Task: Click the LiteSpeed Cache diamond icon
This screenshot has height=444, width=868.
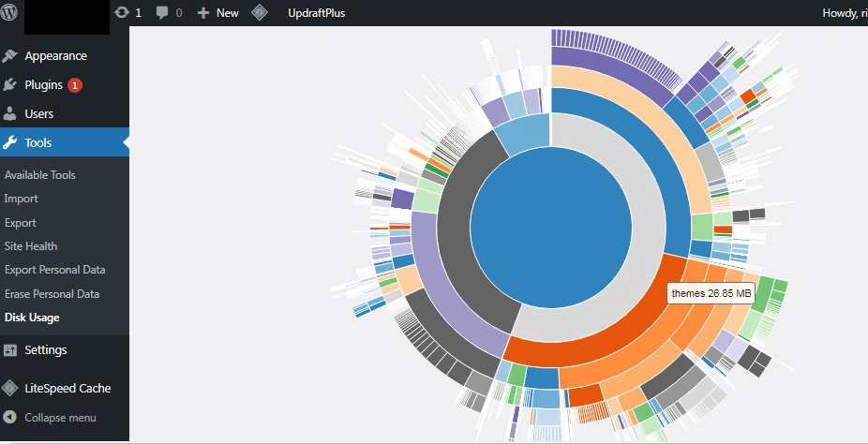Action: click(x=10, y=389)
